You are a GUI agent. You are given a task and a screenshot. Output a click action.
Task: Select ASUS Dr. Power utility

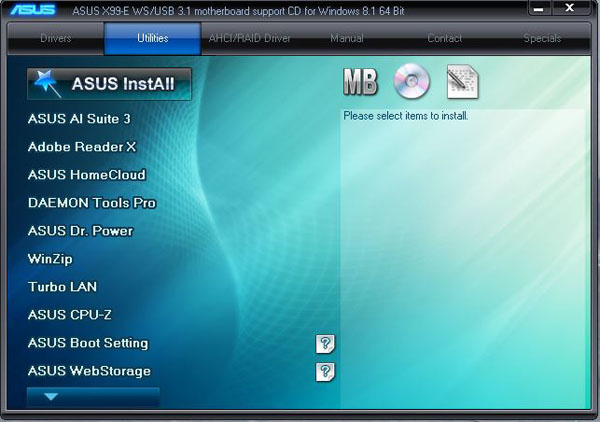coord(80,231)
